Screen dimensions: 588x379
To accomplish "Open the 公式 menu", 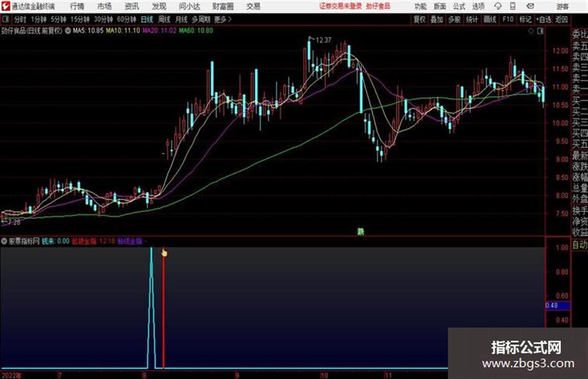I will 459,6.
